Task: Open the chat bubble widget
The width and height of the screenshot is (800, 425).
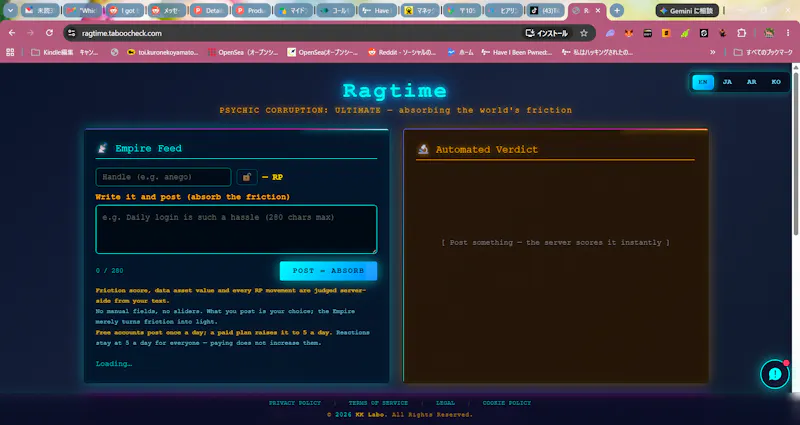Action: click(774, 374)
